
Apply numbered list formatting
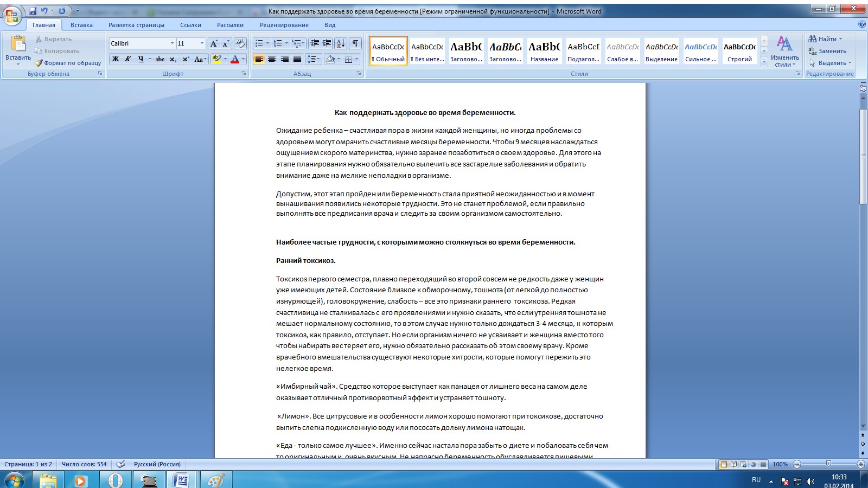(277, 43)
